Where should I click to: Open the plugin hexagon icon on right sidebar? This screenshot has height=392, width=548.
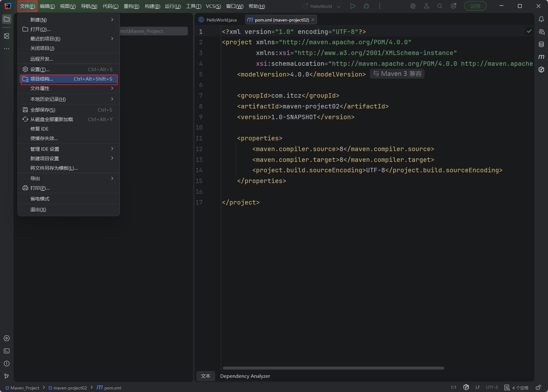click(541, 70)
